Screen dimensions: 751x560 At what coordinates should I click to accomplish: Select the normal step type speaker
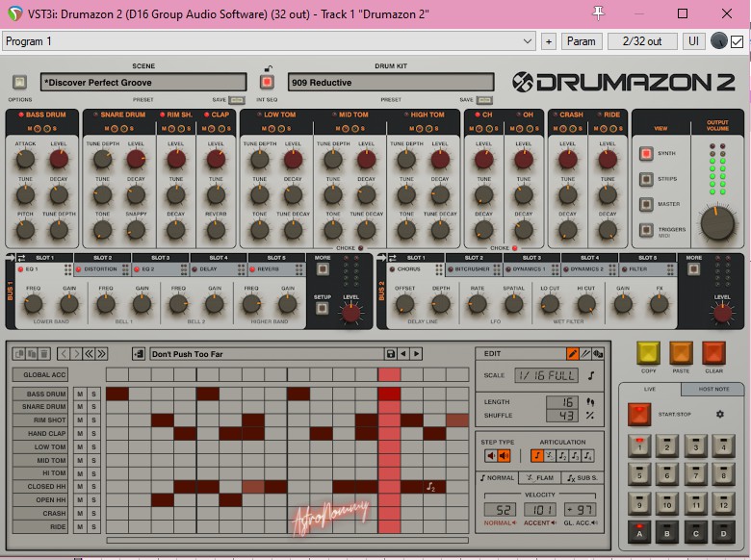pyautogui.click(x=491, y=456)
